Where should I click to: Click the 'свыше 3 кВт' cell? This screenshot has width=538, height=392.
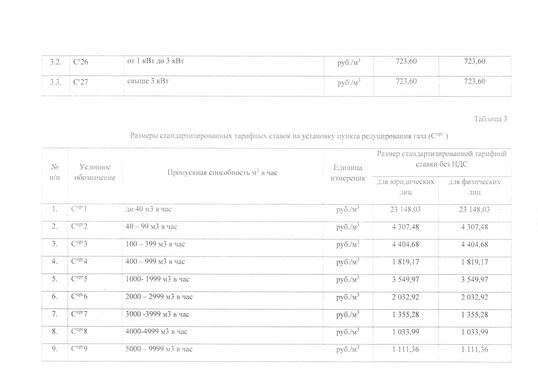pos(148,81)
